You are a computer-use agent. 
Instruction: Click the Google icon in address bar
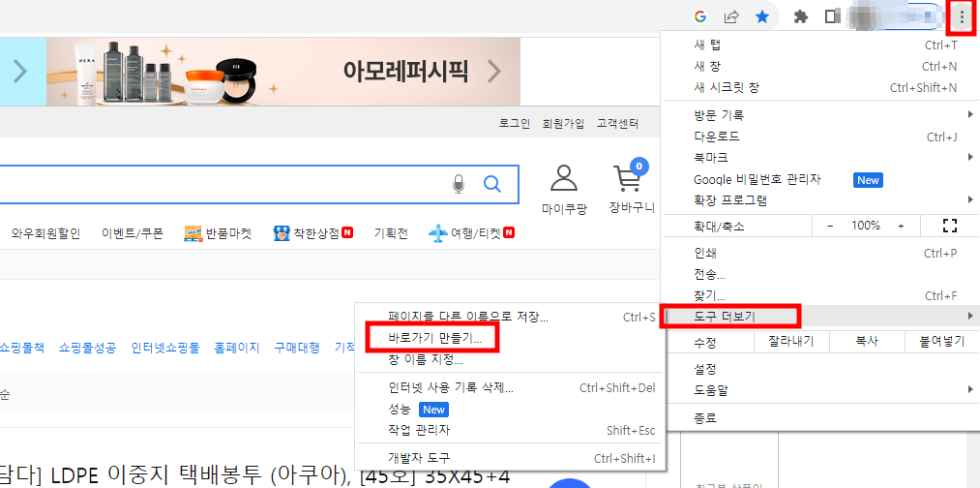[x=700, y=16]
